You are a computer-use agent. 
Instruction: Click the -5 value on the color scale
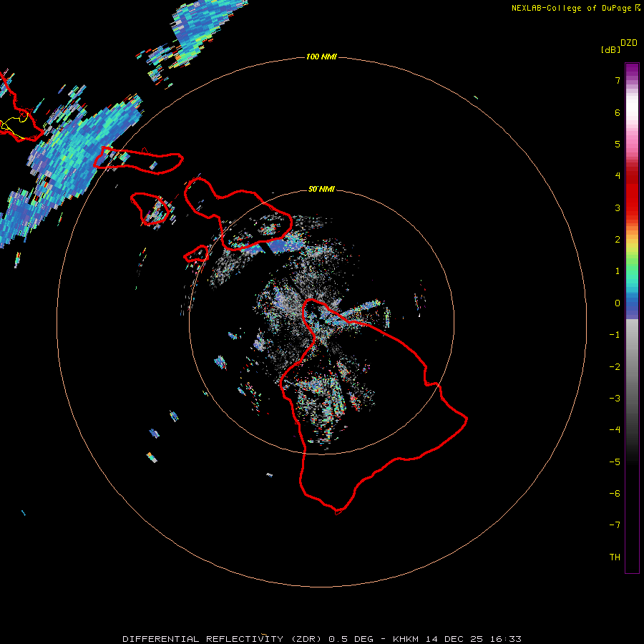[x=615, y=462]
